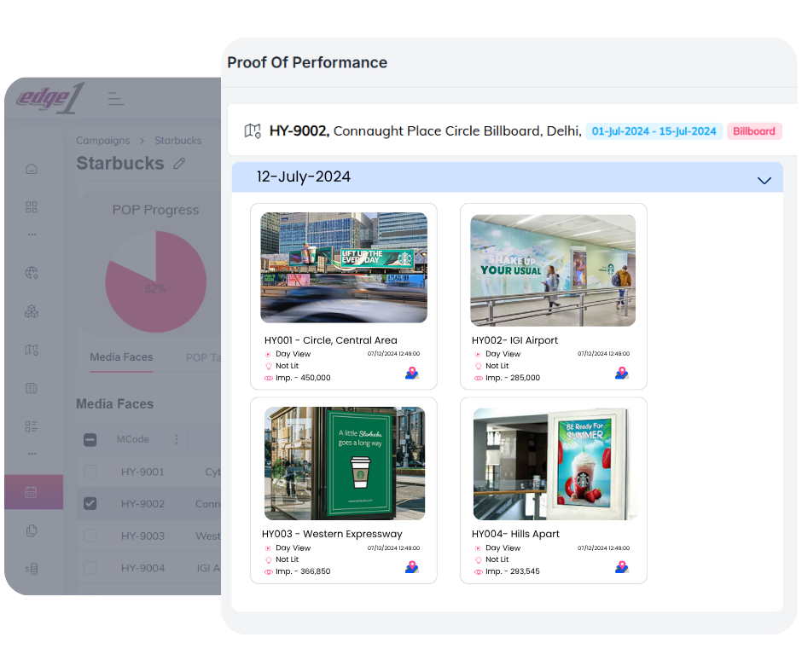
Task: Click Imp. - 285,000 text
Action: tap(513, 378)
